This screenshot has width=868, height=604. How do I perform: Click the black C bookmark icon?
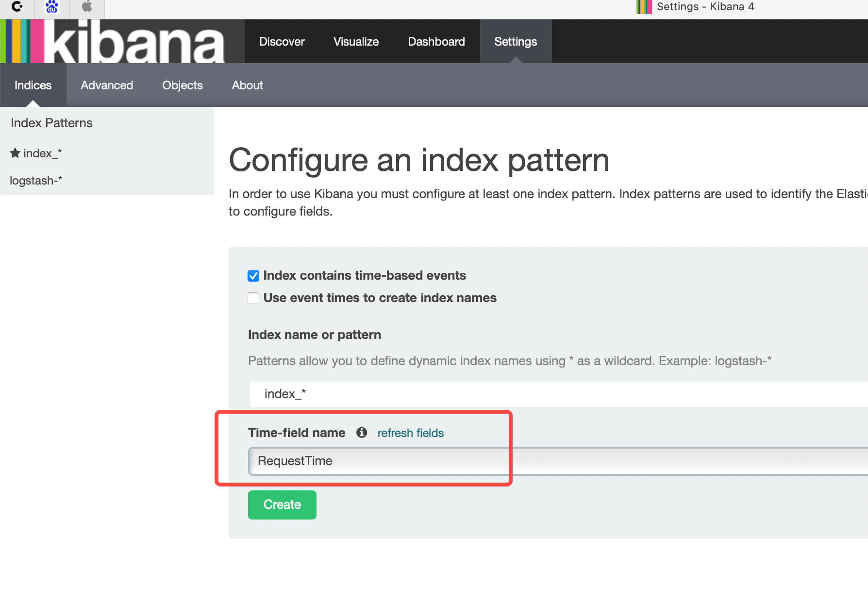coord(17,6)
